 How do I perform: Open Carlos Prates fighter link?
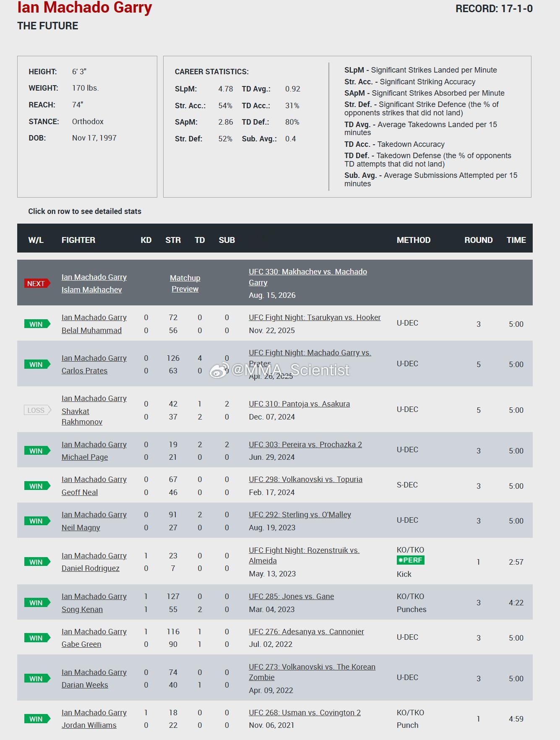84,370
